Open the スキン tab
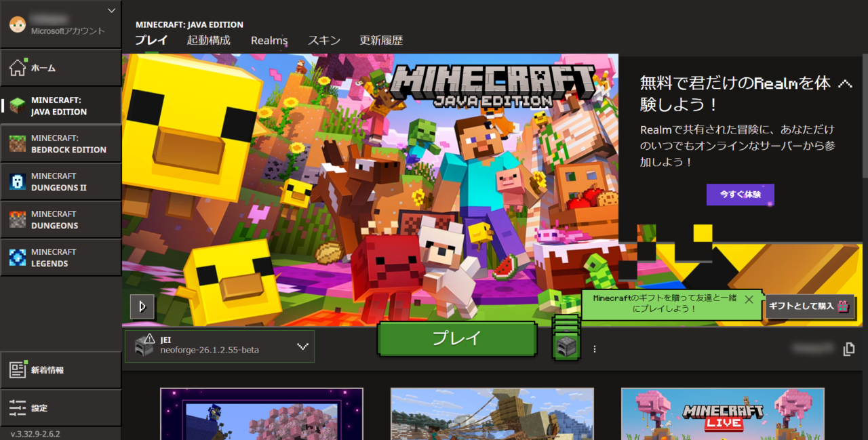This screenshot has width=868, height=440. 324,40
